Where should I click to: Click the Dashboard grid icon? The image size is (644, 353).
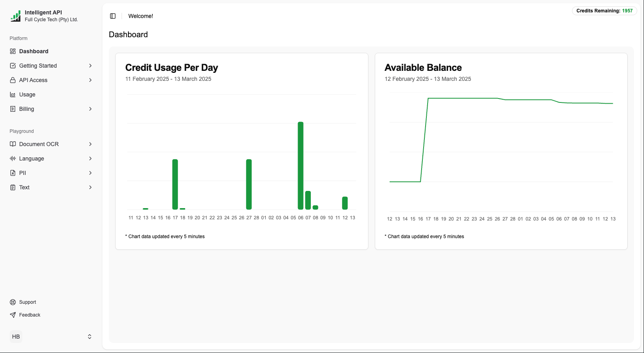(x=13, y=51)
